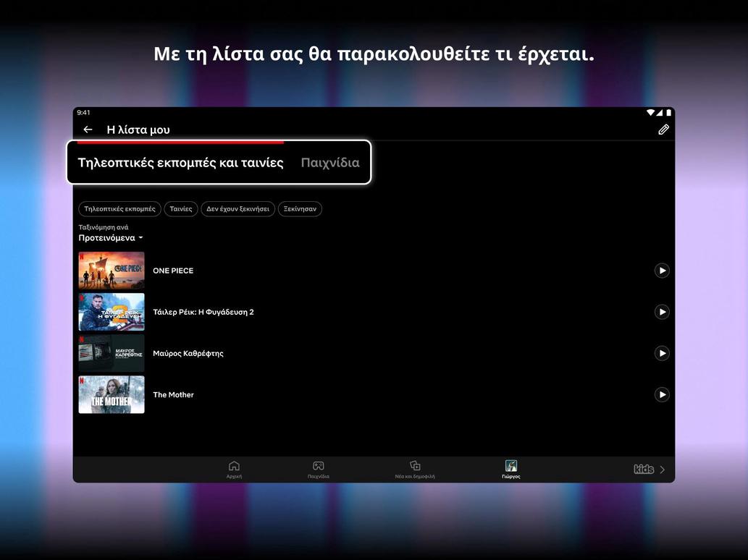The width and height of the screenshot is (748, 560).
Task: Open the list edit pencil icon
Action: 663,128
